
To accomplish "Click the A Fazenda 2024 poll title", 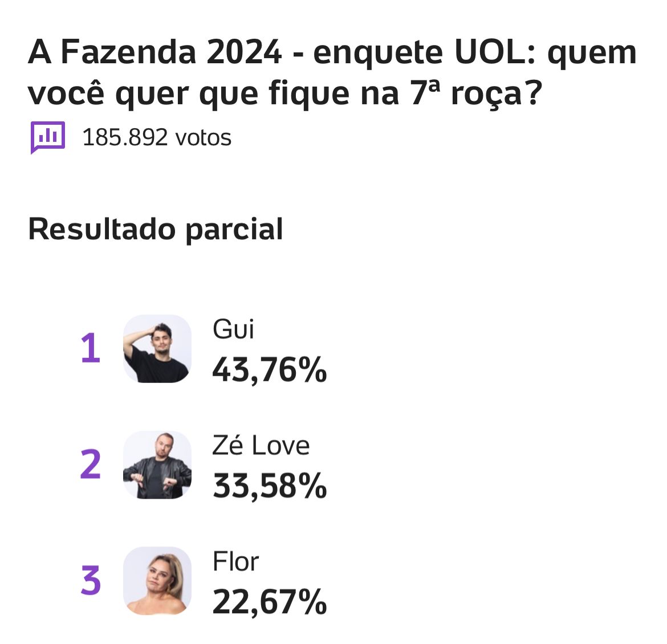I will click(x=332, y=73).
